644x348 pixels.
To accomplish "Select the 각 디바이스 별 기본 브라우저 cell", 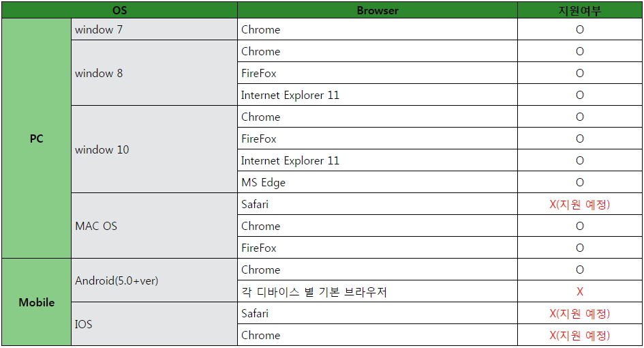I will click(x=378, y=291).
